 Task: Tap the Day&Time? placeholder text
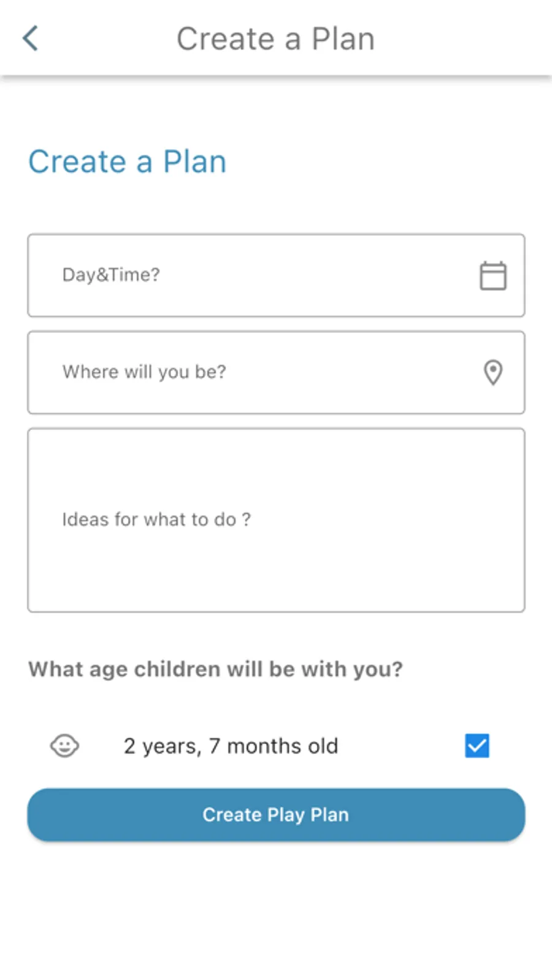point(111,275)
